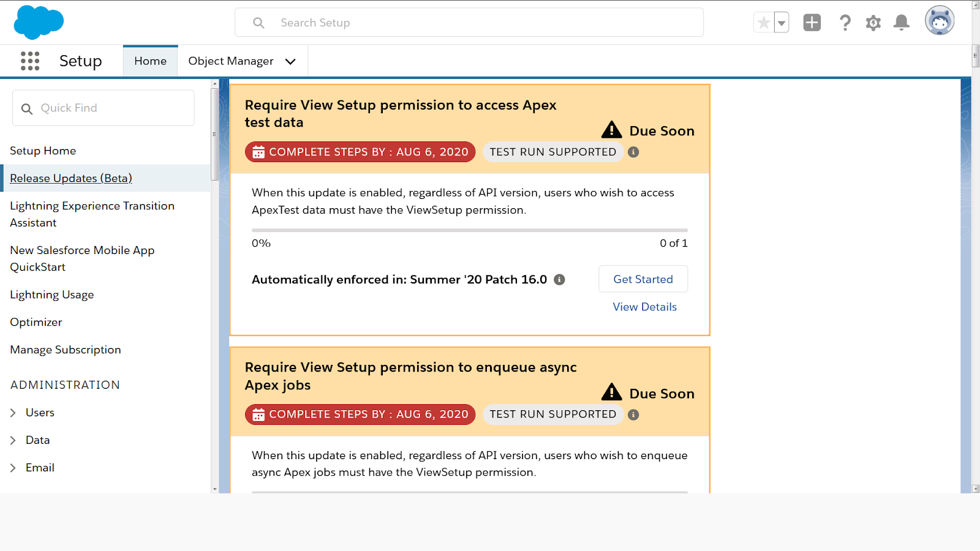980x551 pixels.
Task: Open the App Launcher dots grid
Action: (30, 61)
